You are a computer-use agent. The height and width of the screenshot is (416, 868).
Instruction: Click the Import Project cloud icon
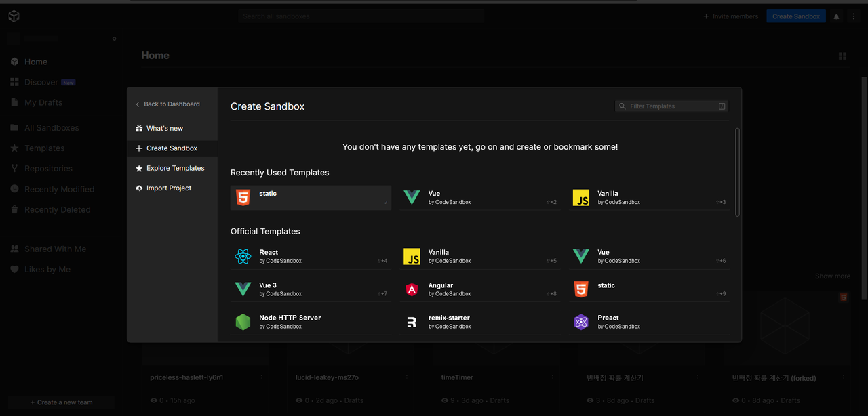click(x=139, y=188)
